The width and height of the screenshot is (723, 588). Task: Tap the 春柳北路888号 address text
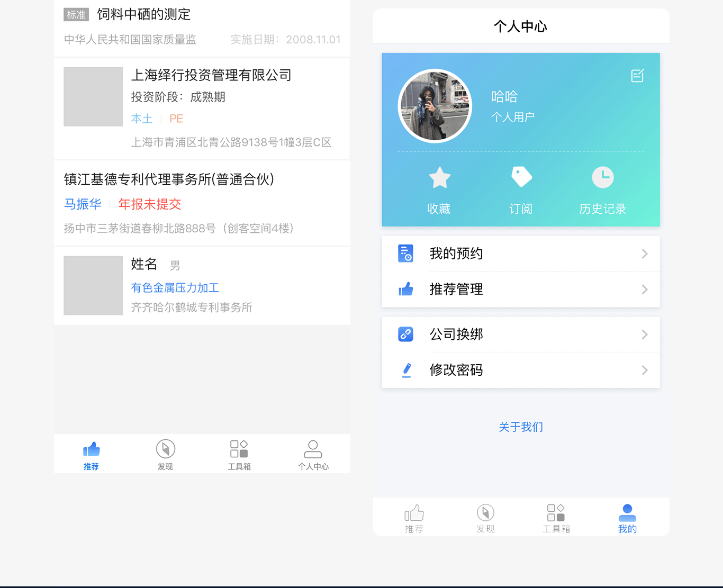(x=179, y=229)
